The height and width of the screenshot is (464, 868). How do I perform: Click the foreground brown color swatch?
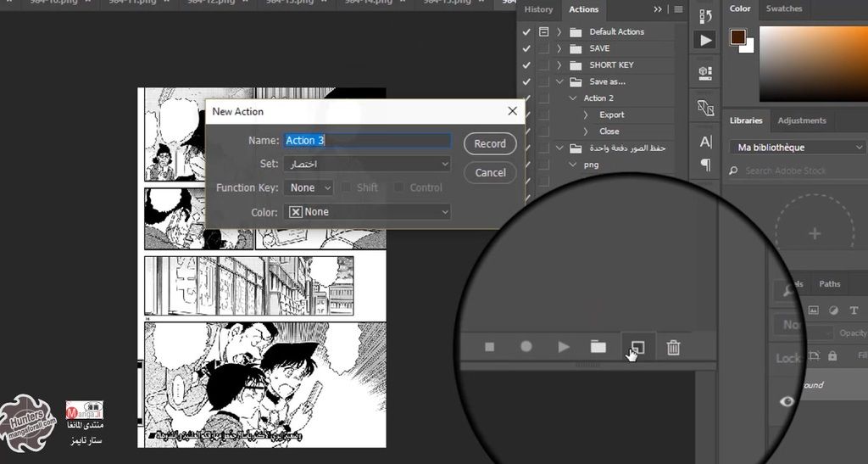click(737, 37)
